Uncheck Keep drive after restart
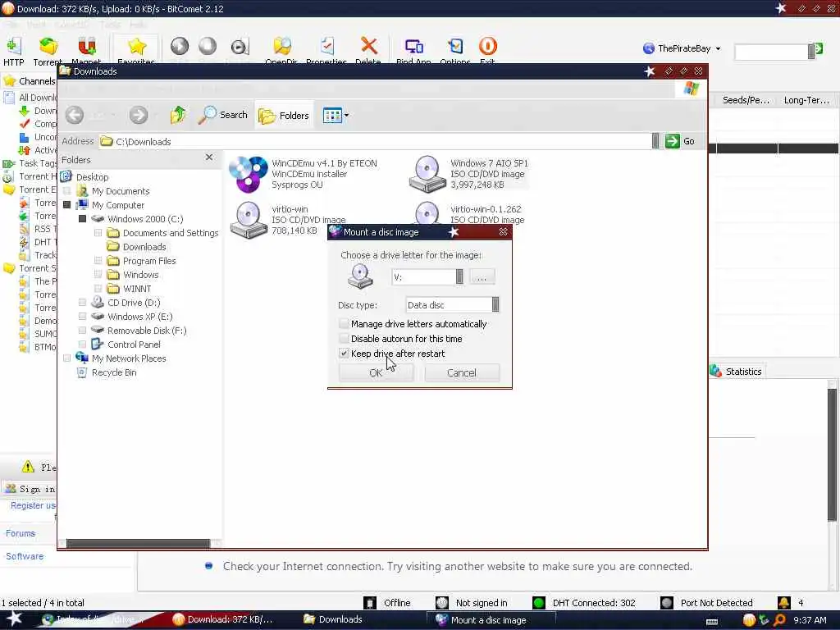The image size is (840, 630). [x=344, y=354]
